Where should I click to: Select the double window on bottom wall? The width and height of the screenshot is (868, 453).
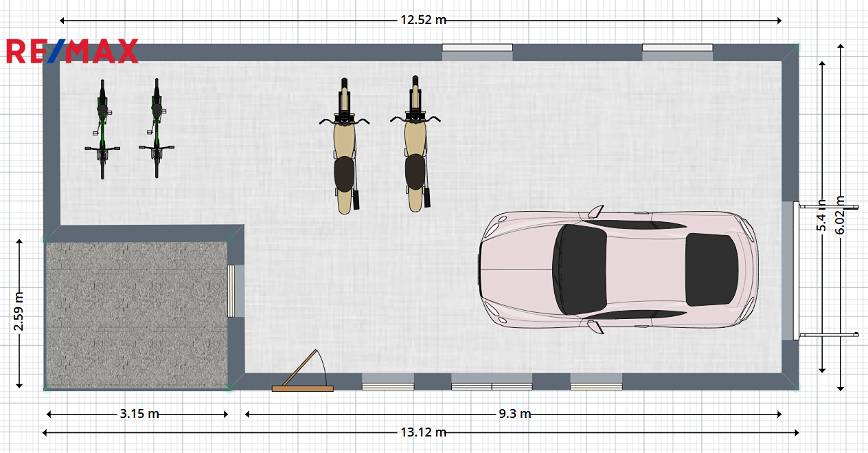492,382
